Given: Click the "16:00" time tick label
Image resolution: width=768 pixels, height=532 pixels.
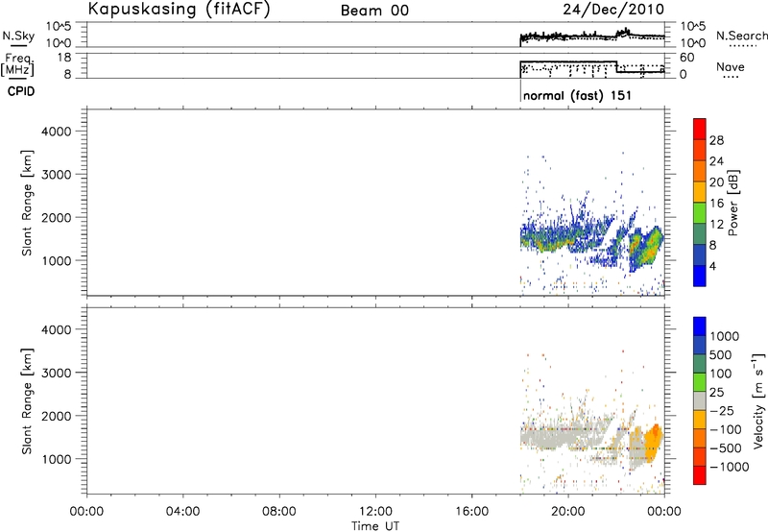Looking at the screenshot, I should point(471,512).
